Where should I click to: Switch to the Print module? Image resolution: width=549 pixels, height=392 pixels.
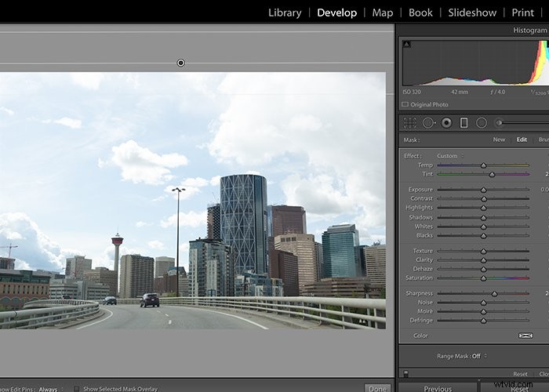[x=523, y=13]
